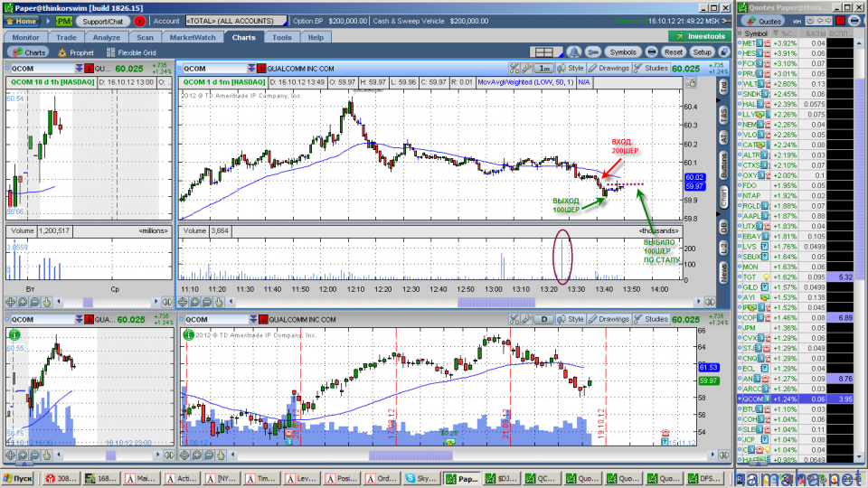Open Studies menu of the daily chart
Screen dimensions: 868x488
coord(651,319)
